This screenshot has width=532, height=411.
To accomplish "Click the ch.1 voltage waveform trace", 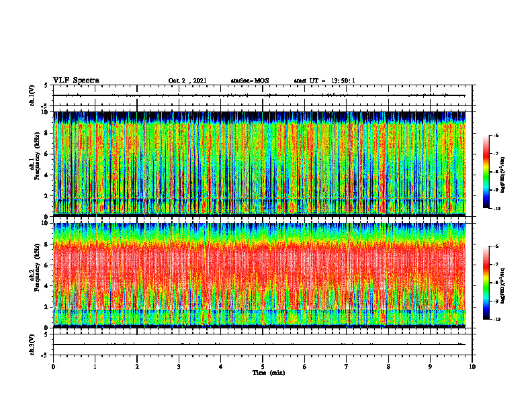I will (x=259, y=95).
